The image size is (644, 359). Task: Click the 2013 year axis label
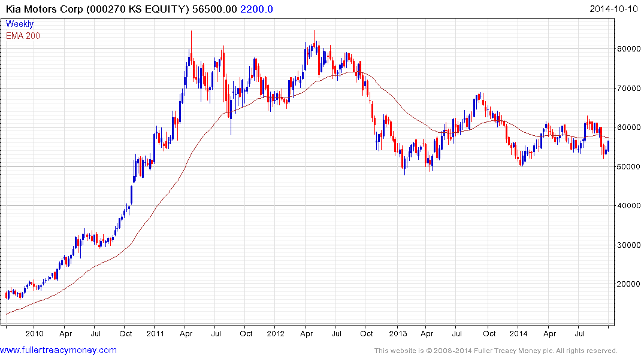[398, 333]
